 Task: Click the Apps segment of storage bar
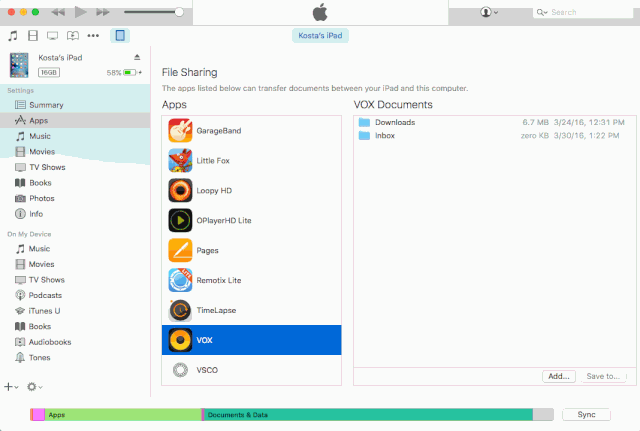click(123, 415)
